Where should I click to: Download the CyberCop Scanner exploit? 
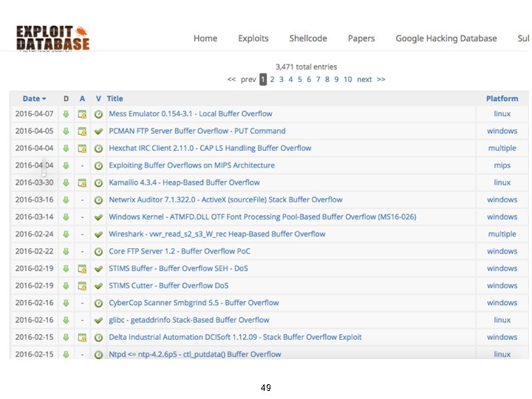pyautogui.click(x=66, y=303)
